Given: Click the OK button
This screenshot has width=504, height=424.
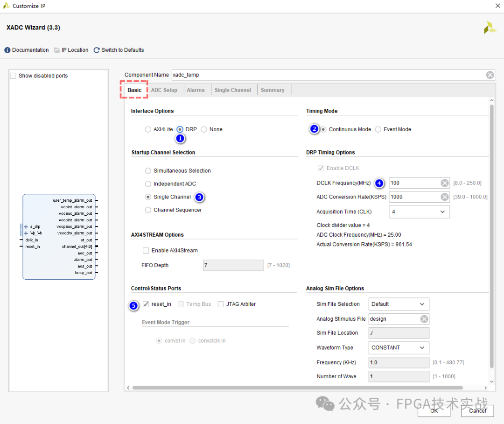Looking at the screenshot, I should (x=434, y=411).
